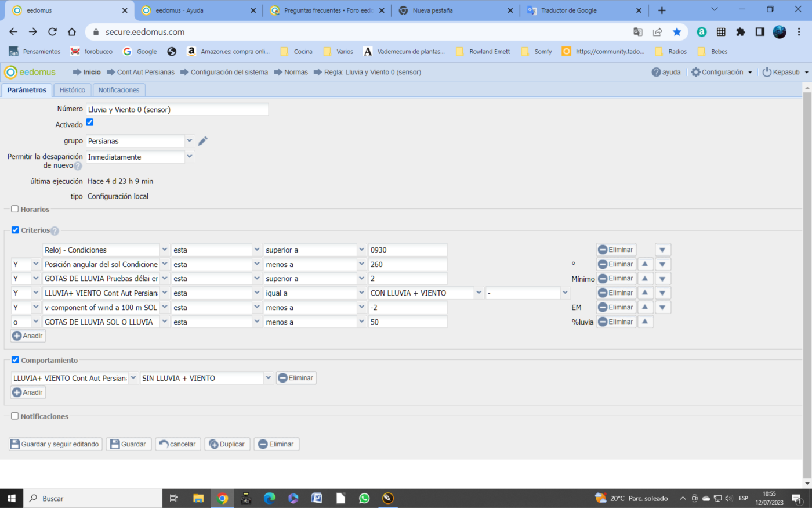Image resolution: width=812 pixels, height=508 pixels.
Task: Move the LLUVIA+ VIENTO criterion row down
Action: coord(662,293)
